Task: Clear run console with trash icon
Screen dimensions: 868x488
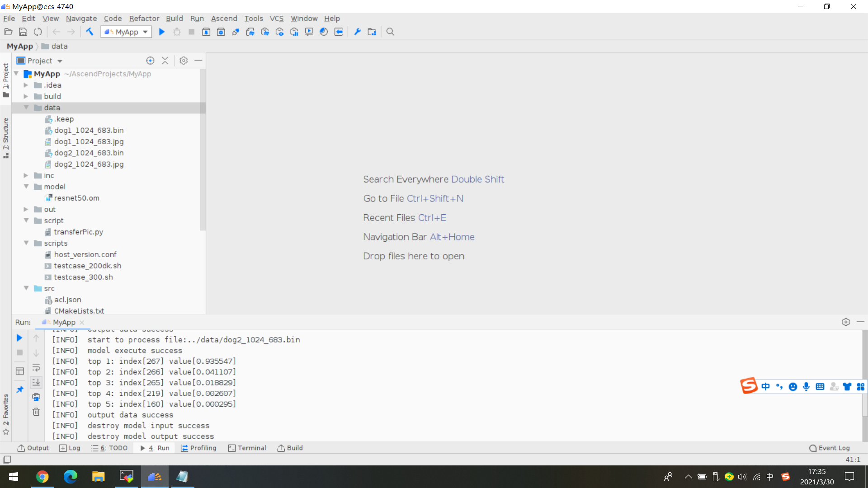Action: click(36, 412)
